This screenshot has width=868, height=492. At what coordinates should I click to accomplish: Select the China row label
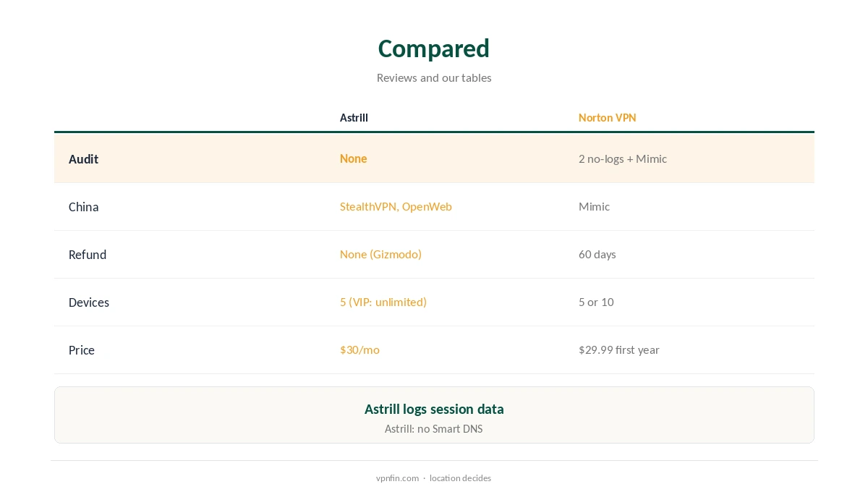tap(84, 207)
